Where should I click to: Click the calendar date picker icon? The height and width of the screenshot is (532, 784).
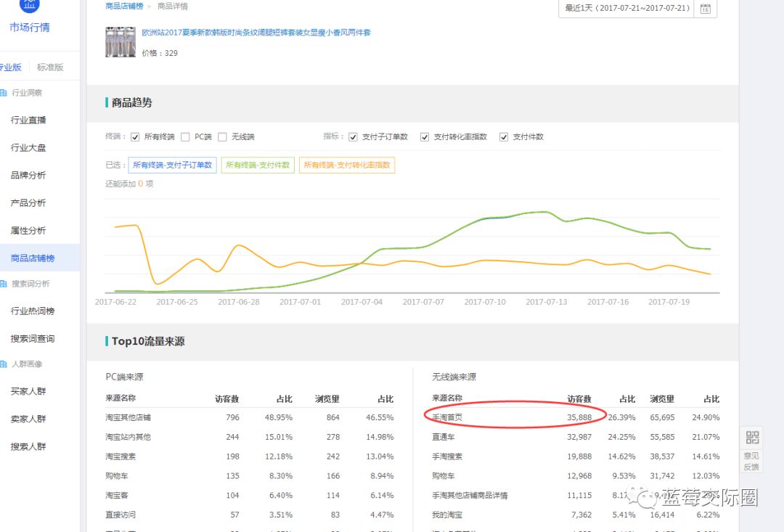pos(705,9)
